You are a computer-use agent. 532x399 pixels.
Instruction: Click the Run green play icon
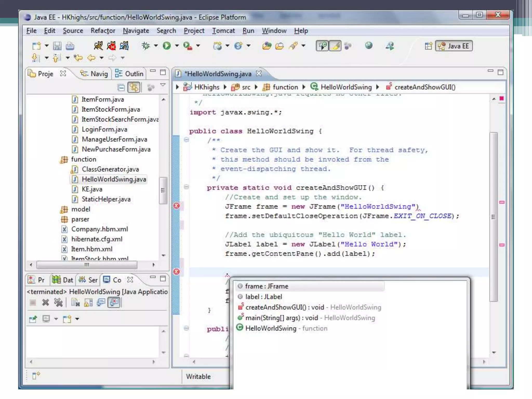point(167,46)
